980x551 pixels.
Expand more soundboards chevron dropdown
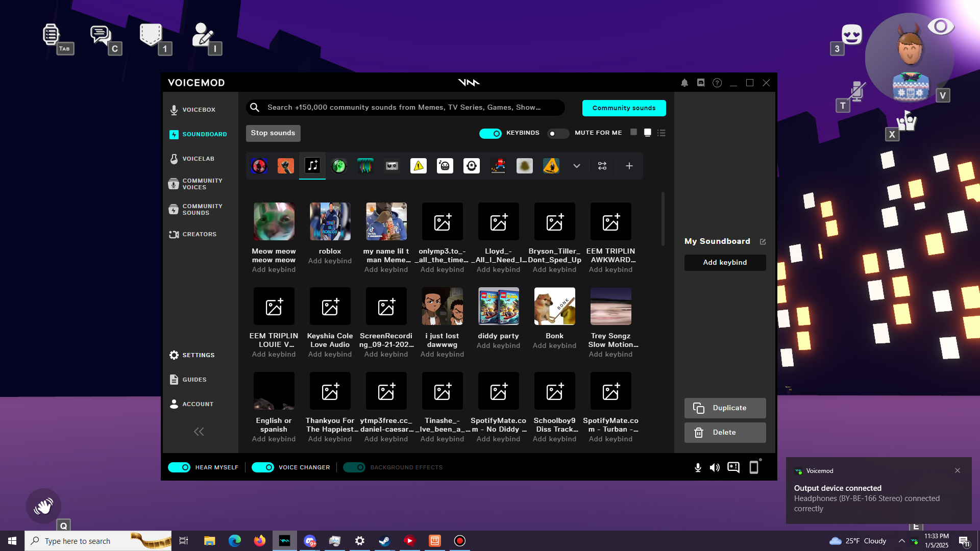[577, 166]
